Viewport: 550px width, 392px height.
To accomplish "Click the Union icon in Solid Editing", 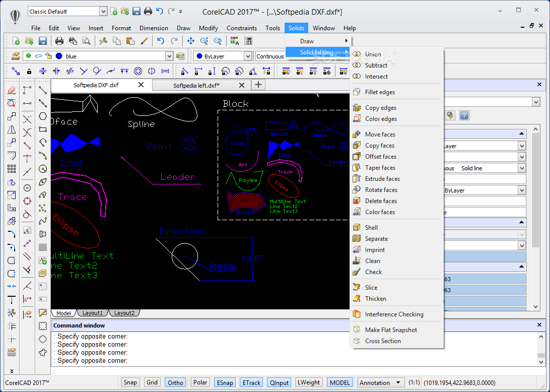I will [x=357, y=54].
